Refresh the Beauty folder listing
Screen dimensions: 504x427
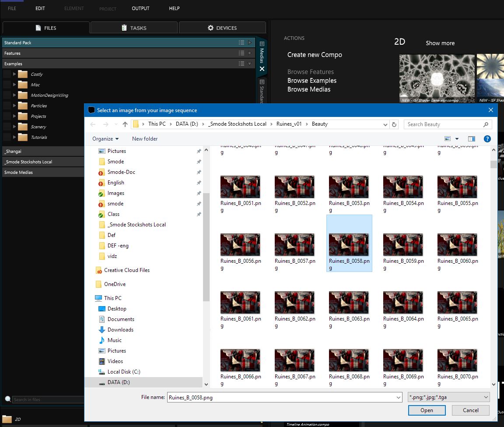point(394,124)
